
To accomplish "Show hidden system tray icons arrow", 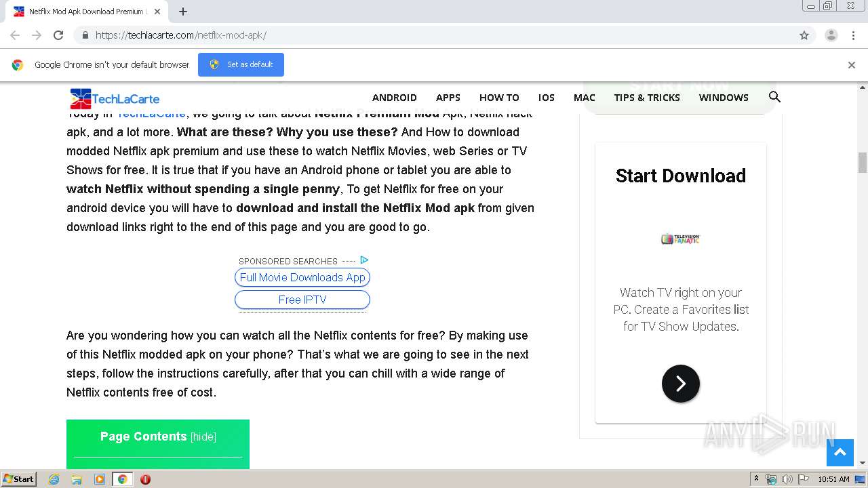I will tap(756, 479).
